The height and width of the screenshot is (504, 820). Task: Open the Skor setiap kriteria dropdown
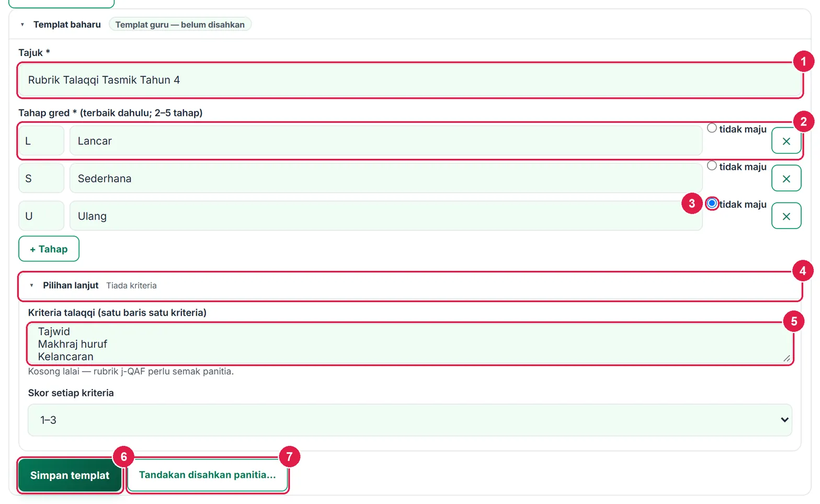tap(410, 420)
